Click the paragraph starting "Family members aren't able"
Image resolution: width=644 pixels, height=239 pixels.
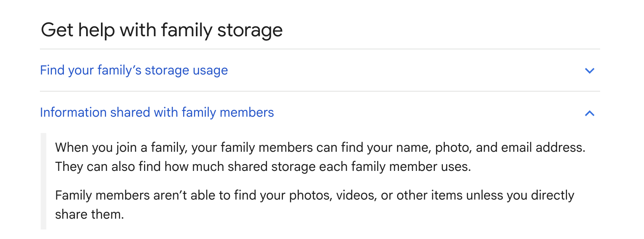point(314,205)
